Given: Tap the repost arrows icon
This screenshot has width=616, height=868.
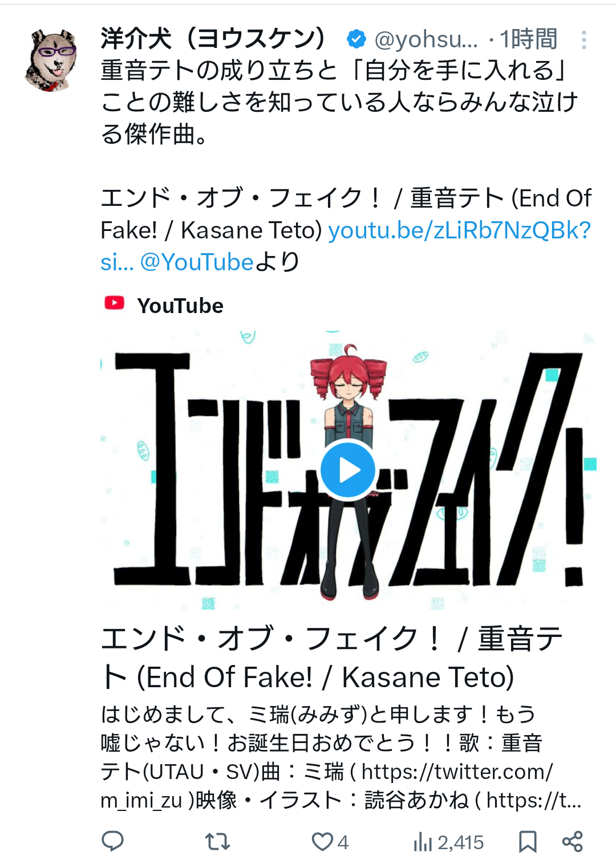Looking at the screenshot, I should click(x=217, y=841).
